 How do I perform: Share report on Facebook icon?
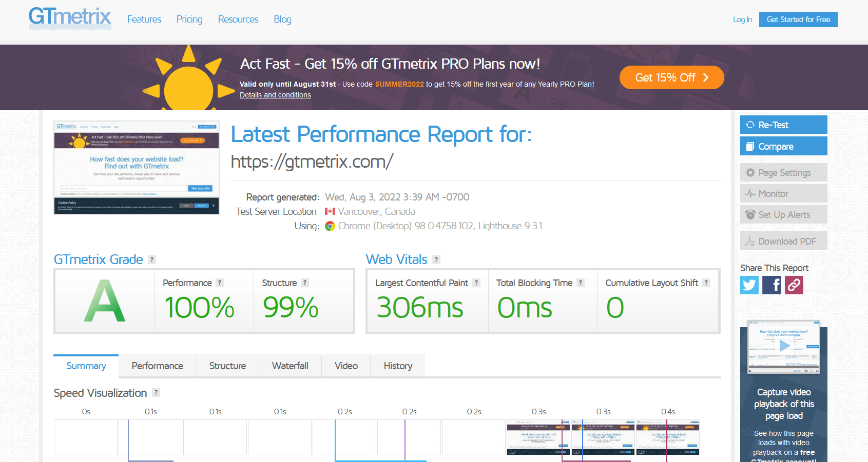click(x=771, y=285)
